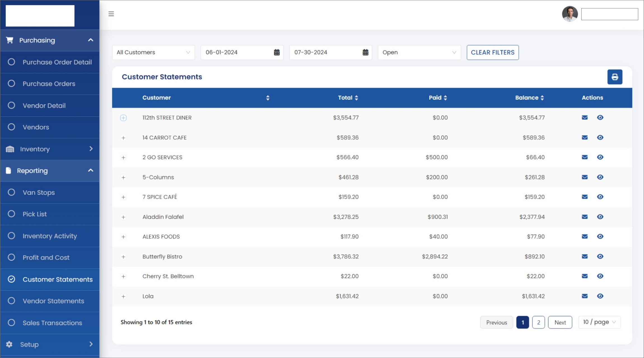644x358 pixels.
Task: View statement for 2 GO SERVICES
Action: (x=600, y=157)
